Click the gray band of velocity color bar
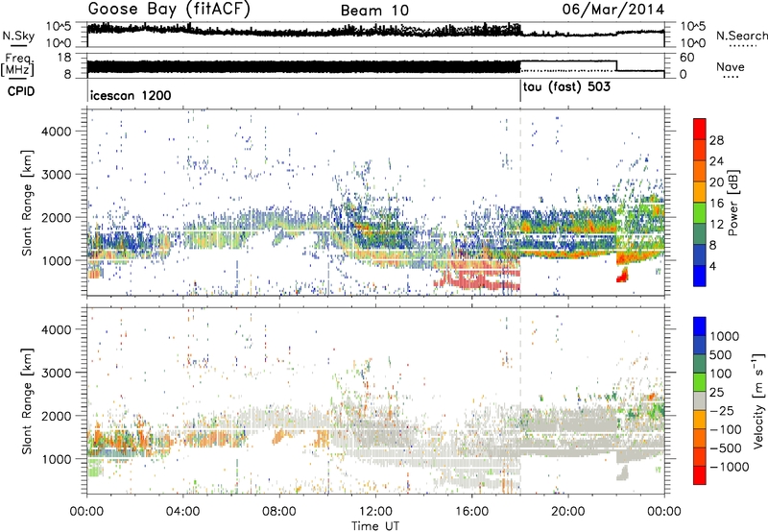 (x=700, y=401)
